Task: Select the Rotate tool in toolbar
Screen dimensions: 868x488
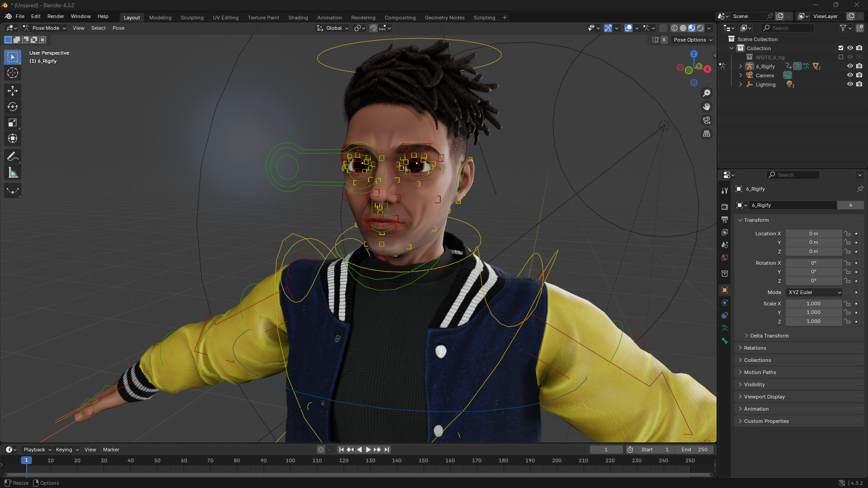Action: click(x=13, y=107)
